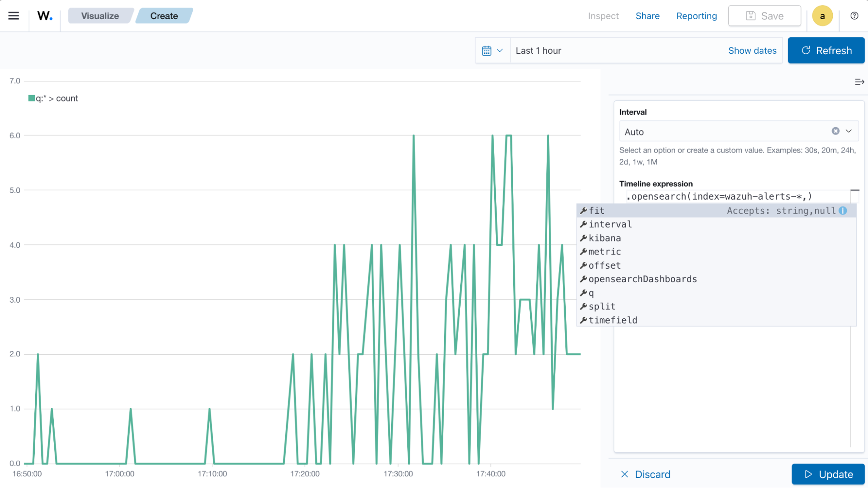Collapse the expression sidebar with the arrow icon

(x=859, y=82)
